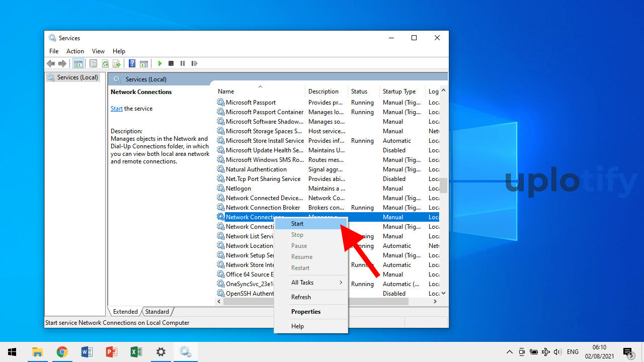Choose Start from the context menu

tap(297, 224)
